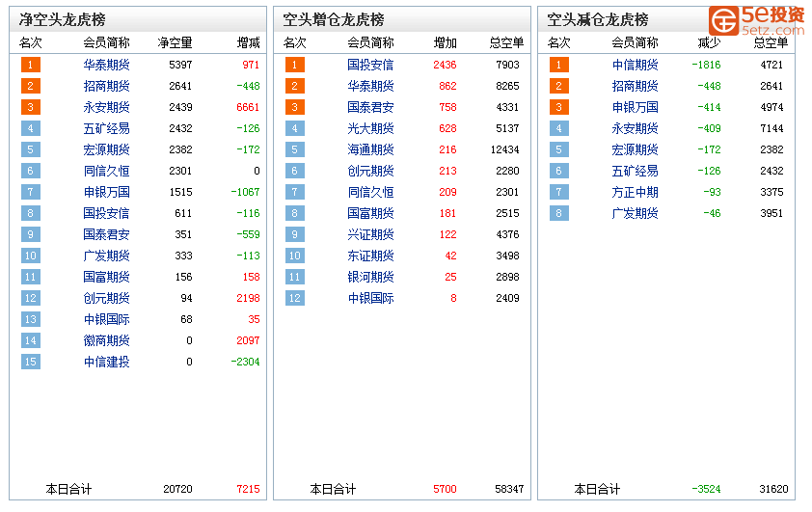Select net short value 5397 for 华泰期货
Screen dimensions: 812x512
pyautogui.click(x=180, y=65)
